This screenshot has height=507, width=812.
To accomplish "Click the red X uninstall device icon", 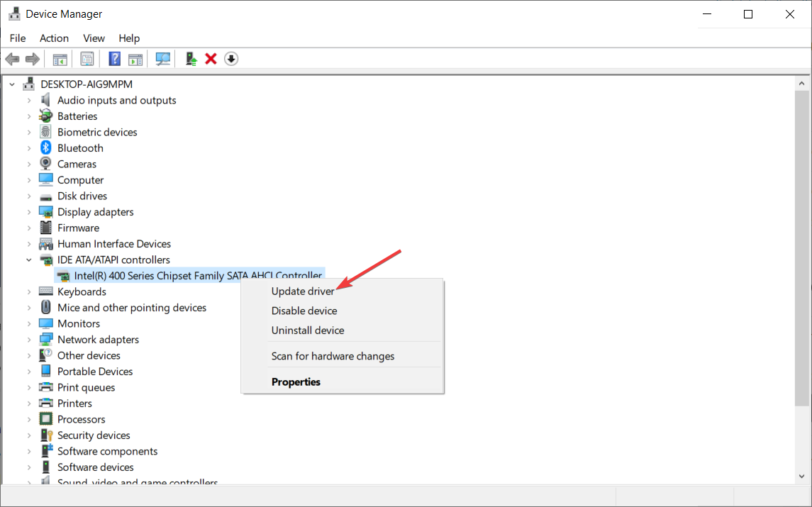I will [211, 59].
